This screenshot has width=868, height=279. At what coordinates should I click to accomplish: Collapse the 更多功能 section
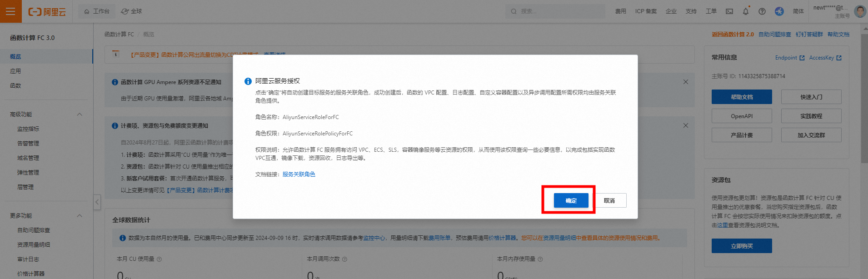pyautogui.click(x=80, y=216)
